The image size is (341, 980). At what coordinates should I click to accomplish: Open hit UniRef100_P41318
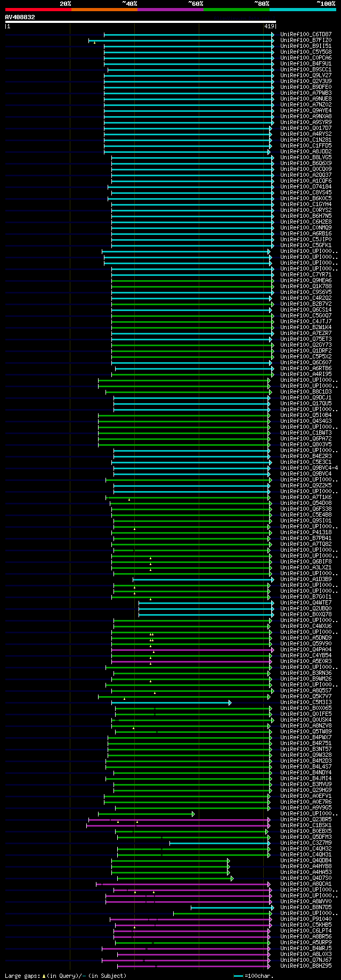[306, 533]
